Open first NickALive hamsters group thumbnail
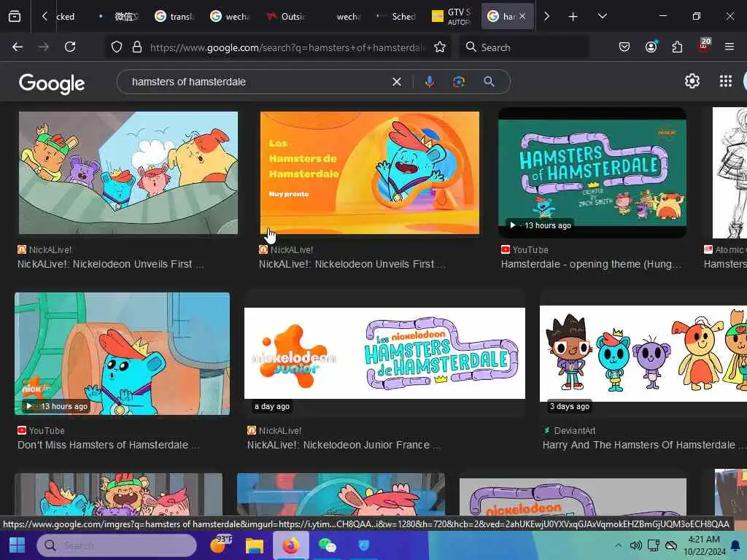 [128, 173]
